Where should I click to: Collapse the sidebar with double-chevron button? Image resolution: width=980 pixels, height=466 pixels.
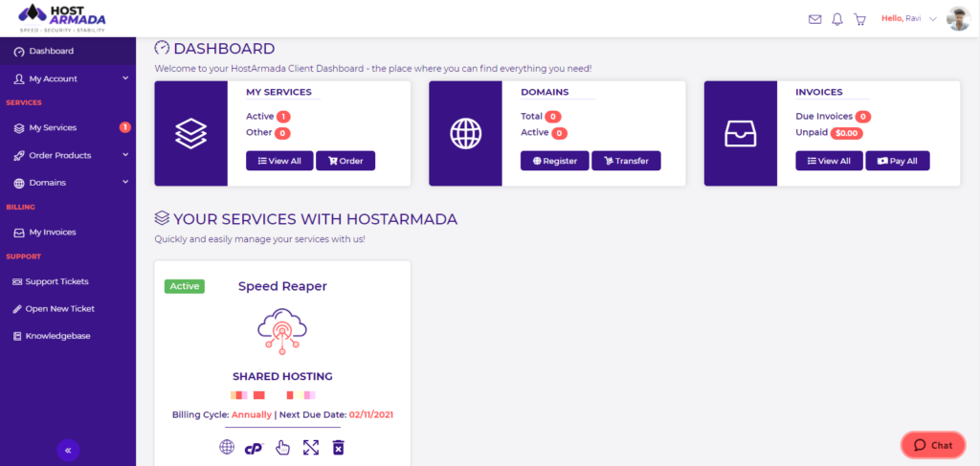coord(68,450)
